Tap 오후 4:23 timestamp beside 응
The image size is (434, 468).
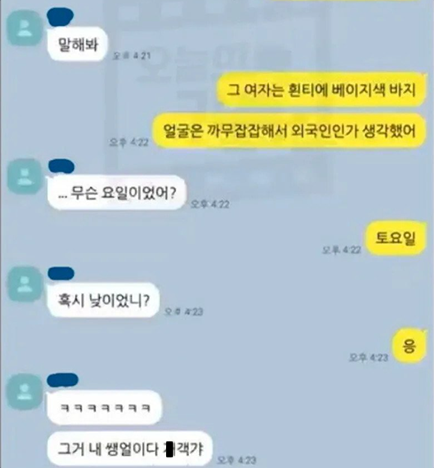click(x=369, y=358)
